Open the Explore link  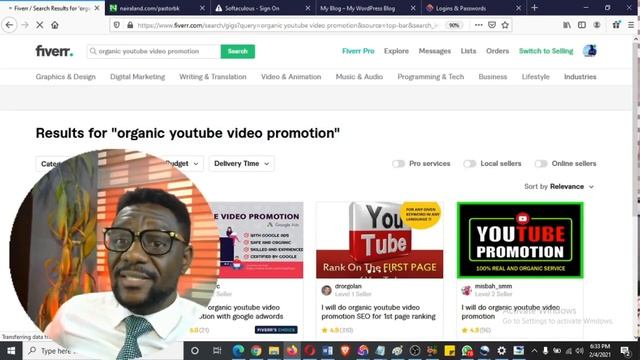point(396,51)
